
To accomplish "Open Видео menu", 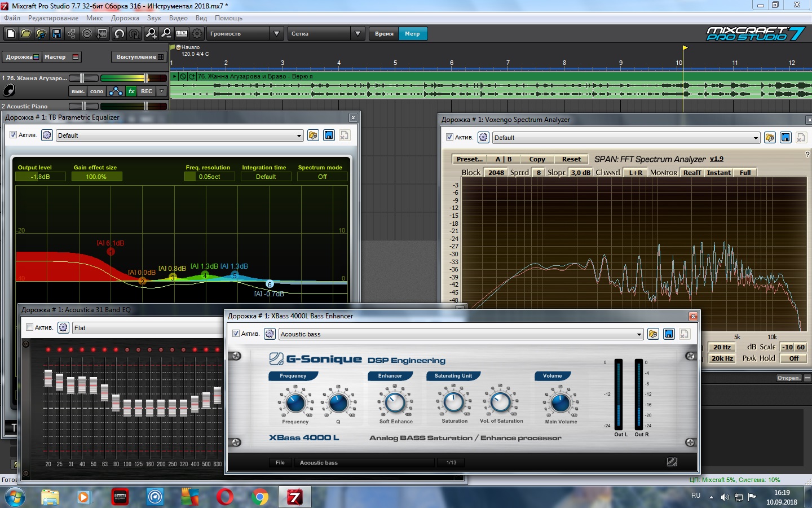I will 178,18.
